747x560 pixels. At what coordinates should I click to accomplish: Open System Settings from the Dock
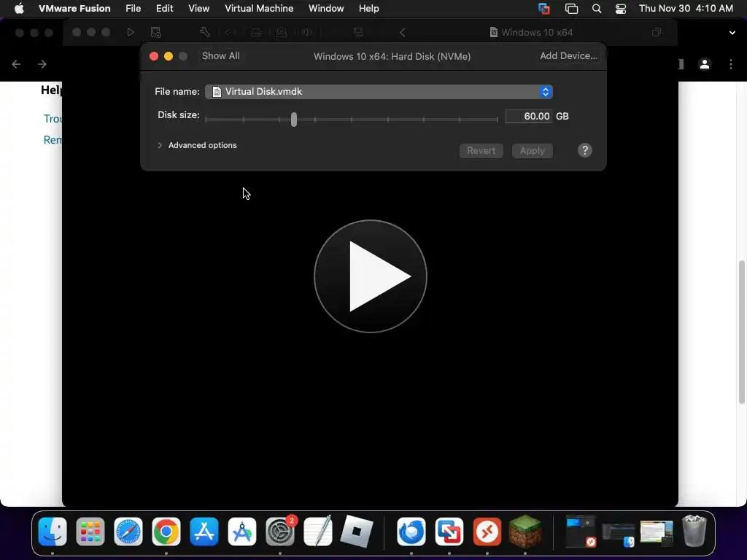click(280, 531)
